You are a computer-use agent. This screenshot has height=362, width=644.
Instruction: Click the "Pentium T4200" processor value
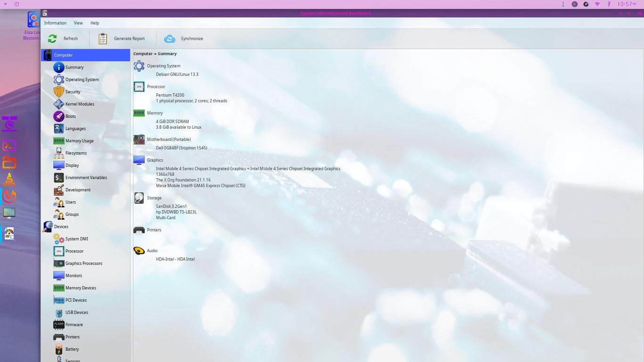point(170,95)
